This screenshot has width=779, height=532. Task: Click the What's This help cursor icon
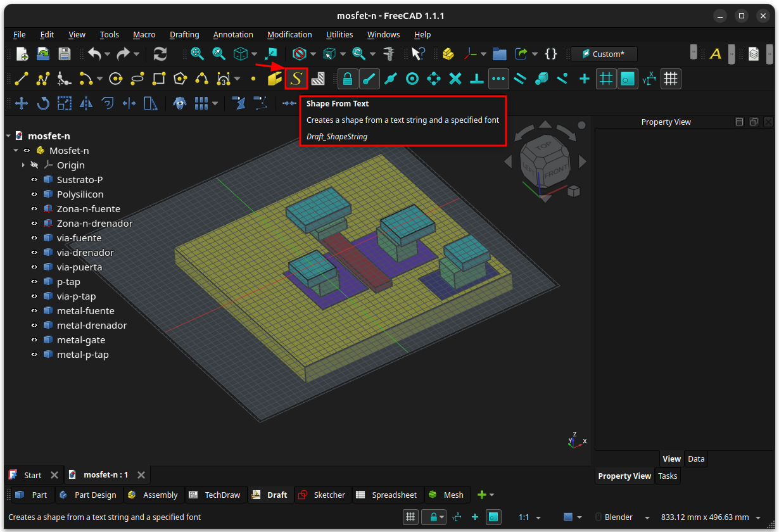(x=418, y=54)
